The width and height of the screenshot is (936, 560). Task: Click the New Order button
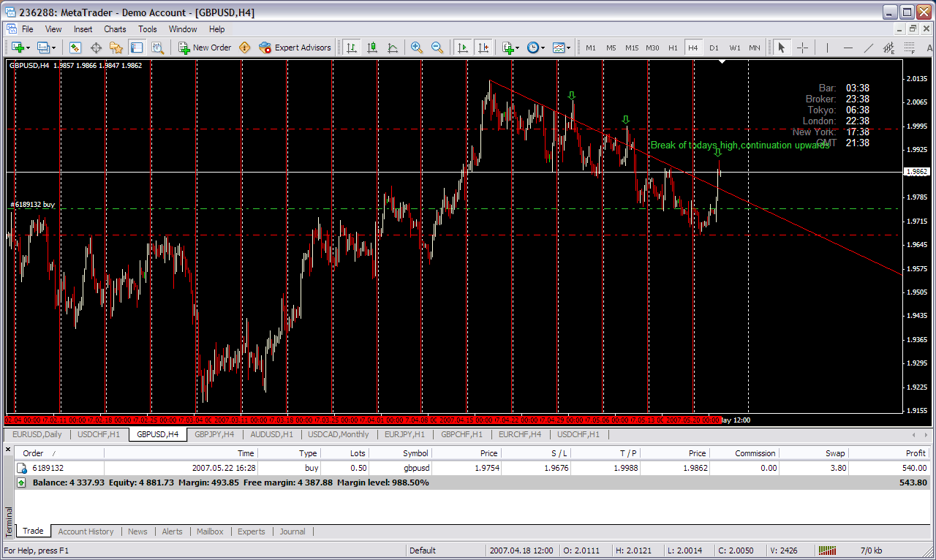205,48
